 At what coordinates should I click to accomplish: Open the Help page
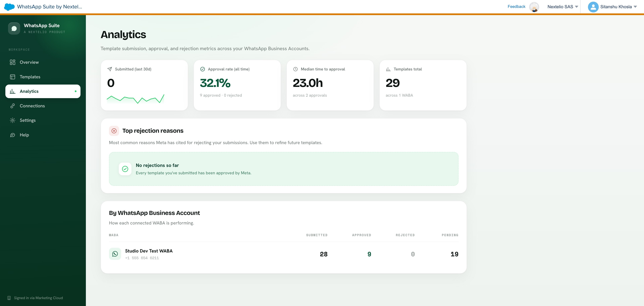(43, 135)
